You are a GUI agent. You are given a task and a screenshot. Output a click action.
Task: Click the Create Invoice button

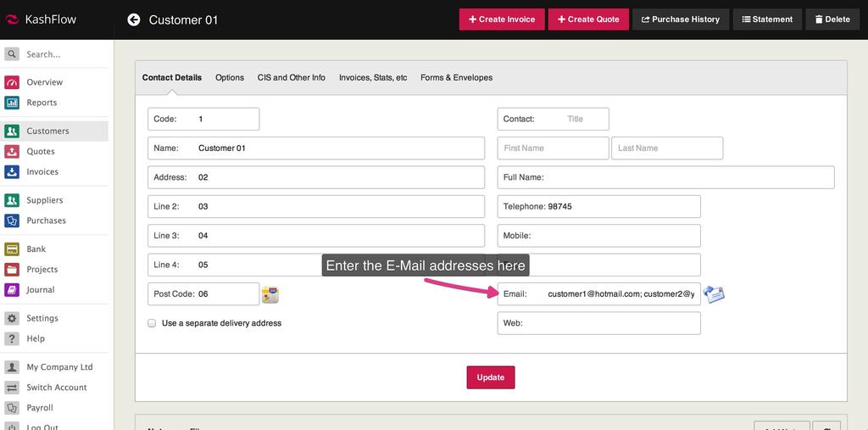pyautogui.click(x=502, y=20)
